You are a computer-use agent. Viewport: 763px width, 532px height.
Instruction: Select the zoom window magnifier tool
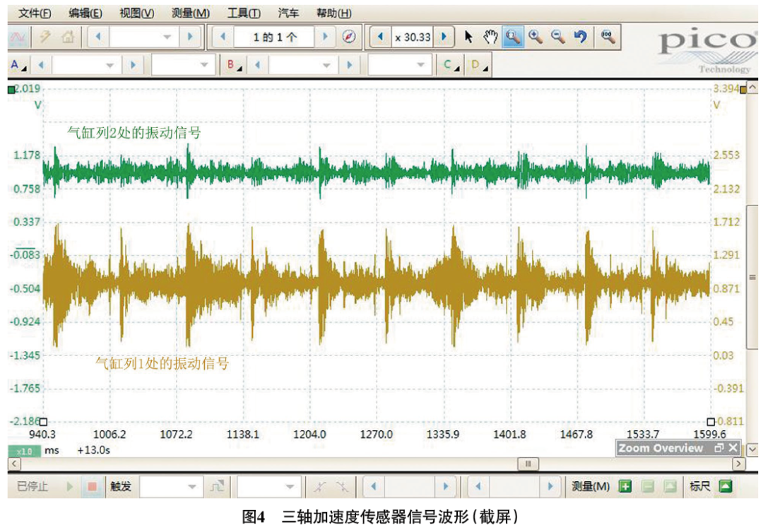coord(513,37)
